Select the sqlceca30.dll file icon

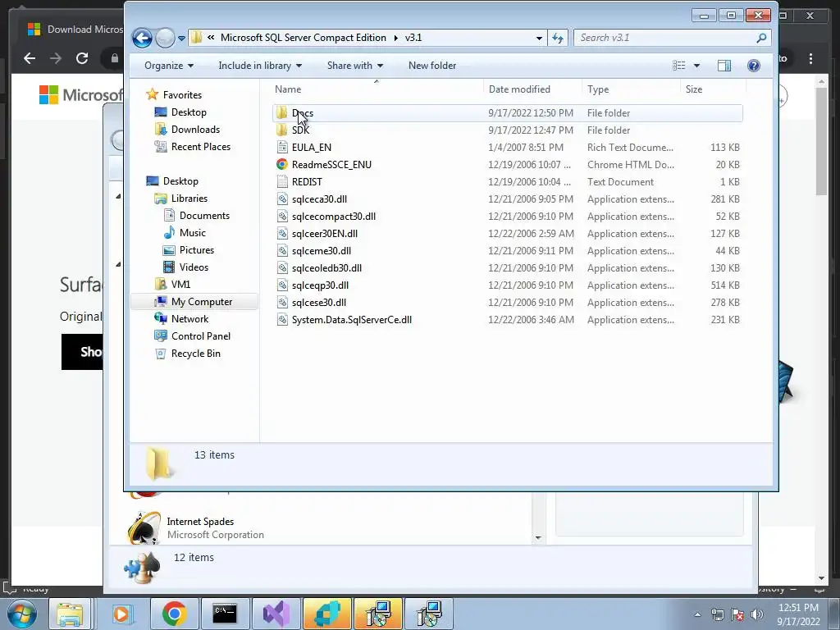(x=282, y=199)
